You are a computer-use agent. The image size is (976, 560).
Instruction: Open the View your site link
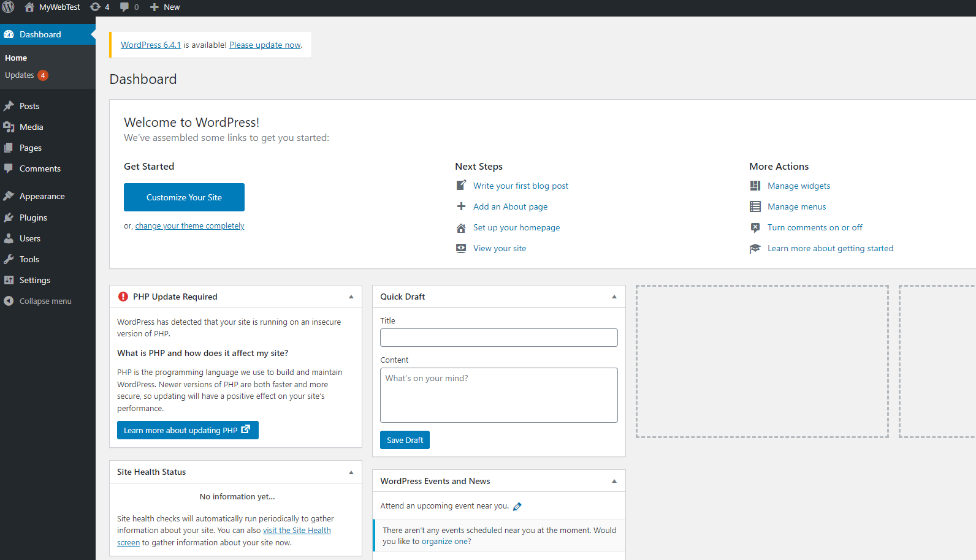click(500, 248)
